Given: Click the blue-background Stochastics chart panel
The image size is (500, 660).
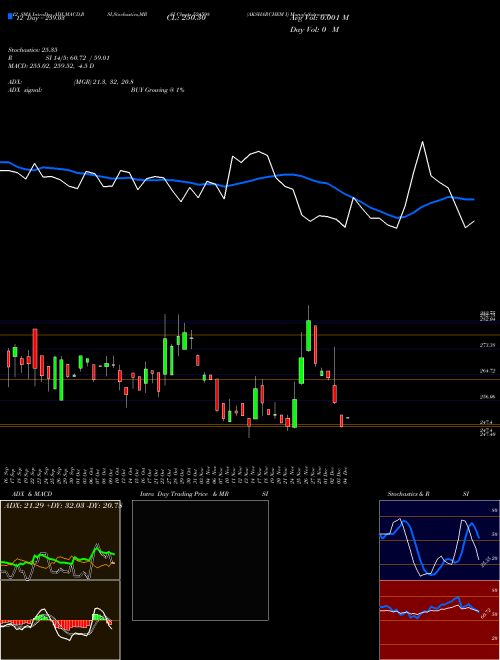Looking at the screenshot, I should coord(439,540).
